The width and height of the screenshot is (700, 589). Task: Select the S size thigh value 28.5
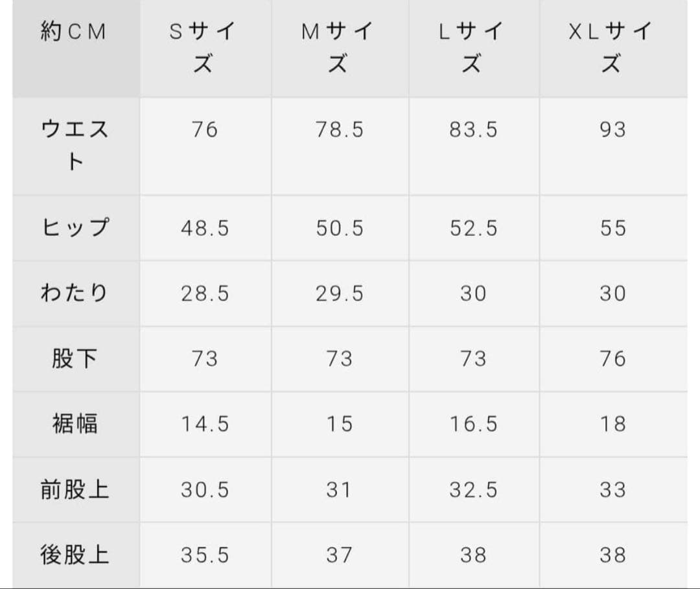pos(205,294)
